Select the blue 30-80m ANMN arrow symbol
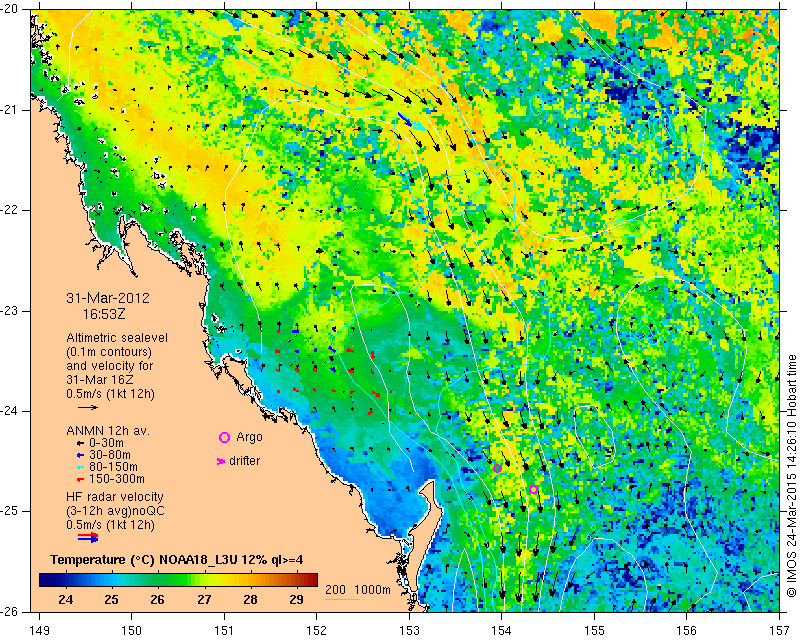Screen dimensions: 800x640 click(80, 455)
